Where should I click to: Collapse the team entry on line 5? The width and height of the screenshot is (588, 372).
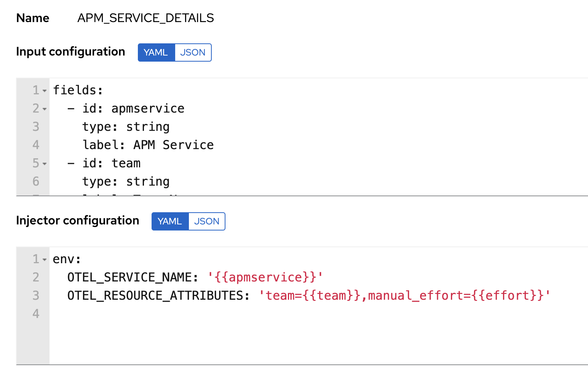[45, 164]
